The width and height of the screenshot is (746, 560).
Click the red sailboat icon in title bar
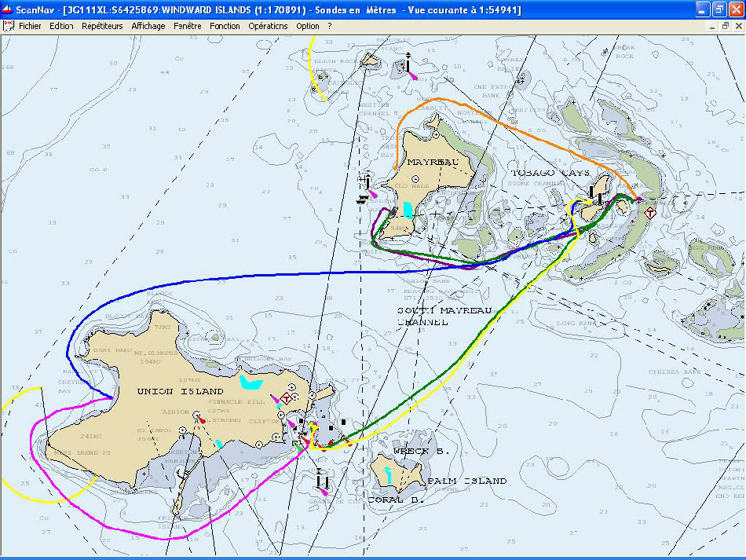tap(8, 9)
